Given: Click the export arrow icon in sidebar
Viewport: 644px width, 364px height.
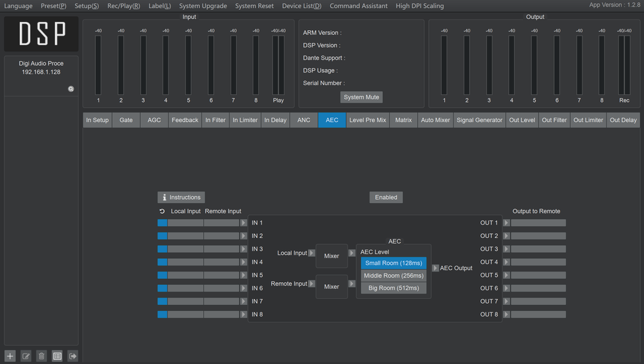Looking at the screenshot, I should coord(72,356).
